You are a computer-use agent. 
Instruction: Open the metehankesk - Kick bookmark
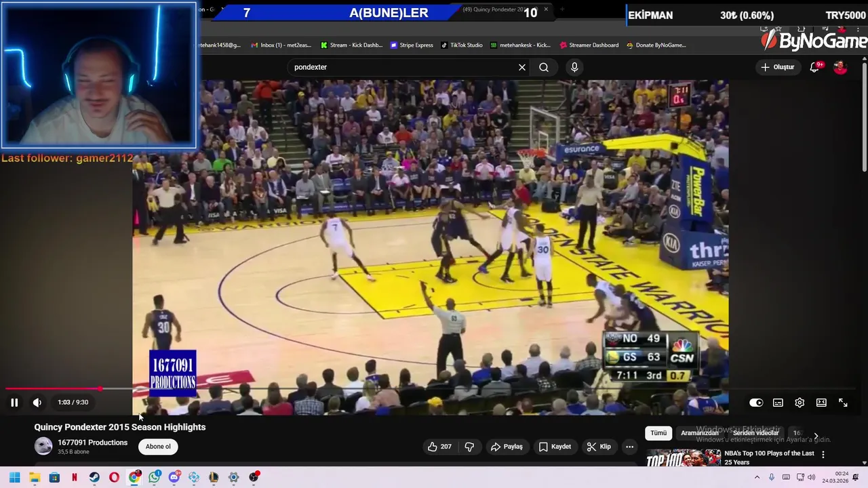[x=520, y=45]
